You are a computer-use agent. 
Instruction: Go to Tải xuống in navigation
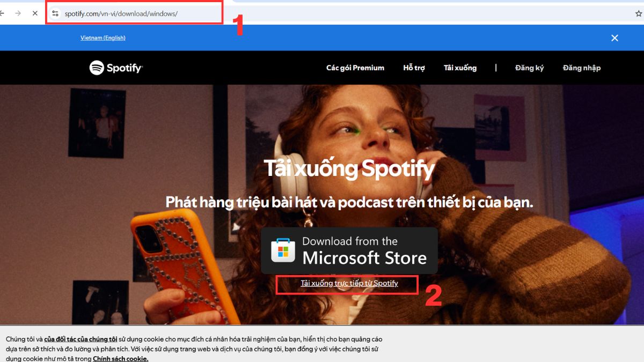click(x=460, y=68)
